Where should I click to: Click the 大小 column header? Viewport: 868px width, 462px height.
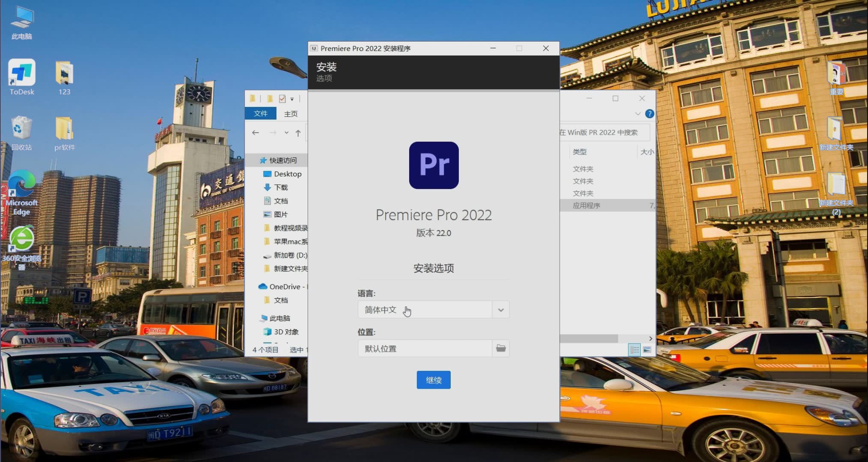647,151
